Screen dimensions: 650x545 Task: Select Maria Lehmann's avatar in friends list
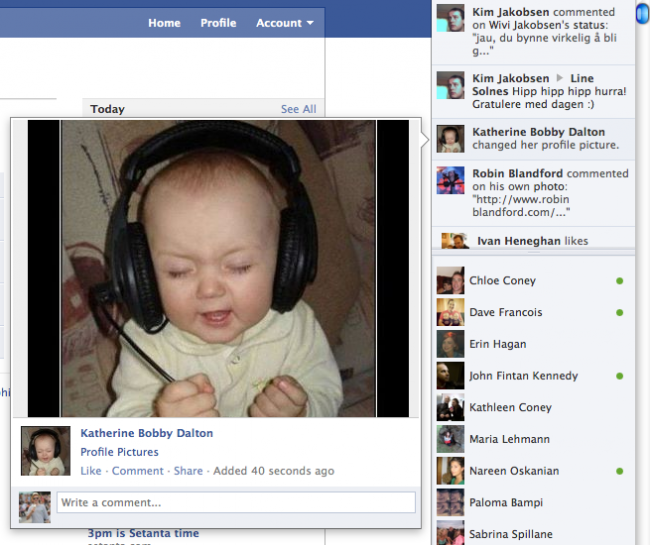point(450,439)
